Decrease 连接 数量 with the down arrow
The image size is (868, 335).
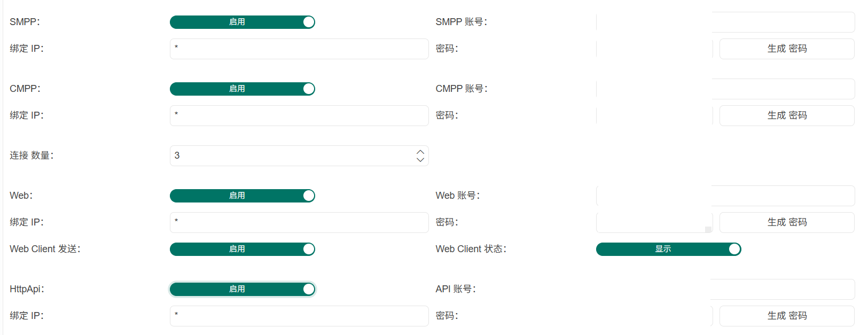click(x=420, y=159)
